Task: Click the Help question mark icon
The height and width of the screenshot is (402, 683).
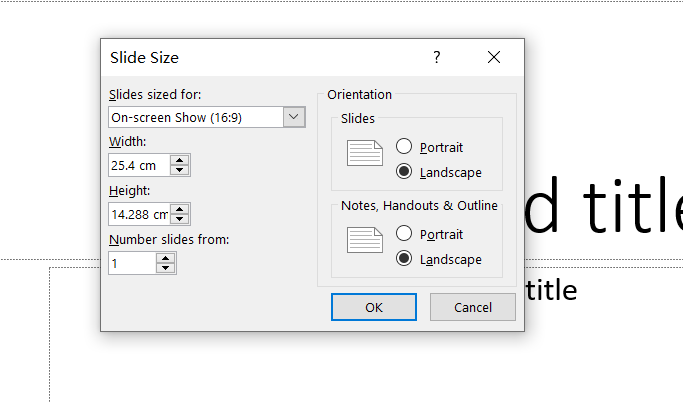Action: click(436, 58)
